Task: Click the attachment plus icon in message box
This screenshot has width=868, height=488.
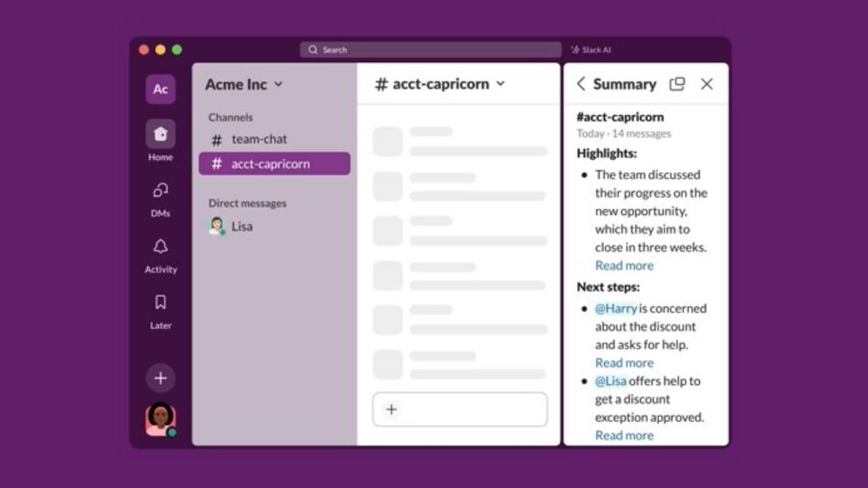Action: [391, 409]
